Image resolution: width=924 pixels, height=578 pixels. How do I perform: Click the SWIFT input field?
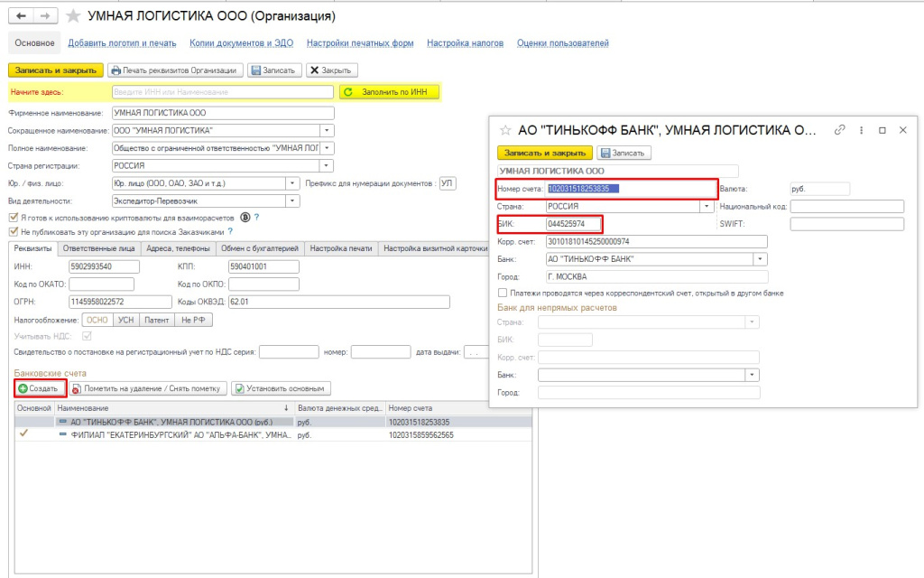846,224
